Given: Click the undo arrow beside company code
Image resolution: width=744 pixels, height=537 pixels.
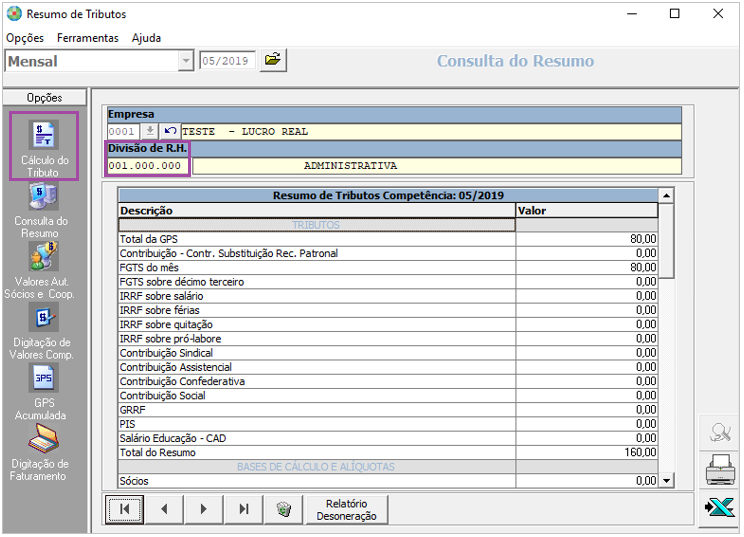Looking at the screenshot, I should 170,131.
